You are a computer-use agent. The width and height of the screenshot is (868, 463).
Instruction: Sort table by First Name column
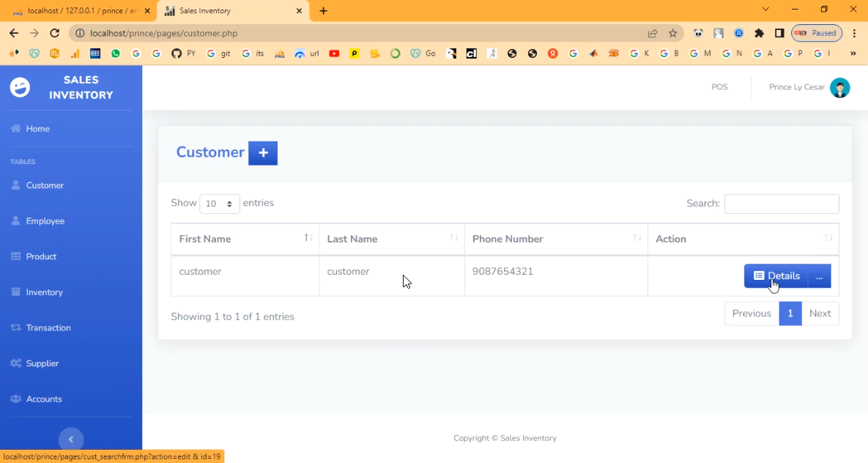pos(245,239)
